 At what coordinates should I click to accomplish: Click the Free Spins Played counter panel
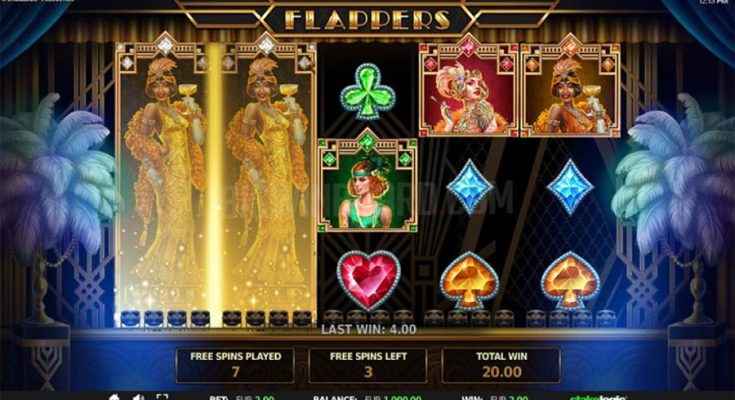[235, 365]
